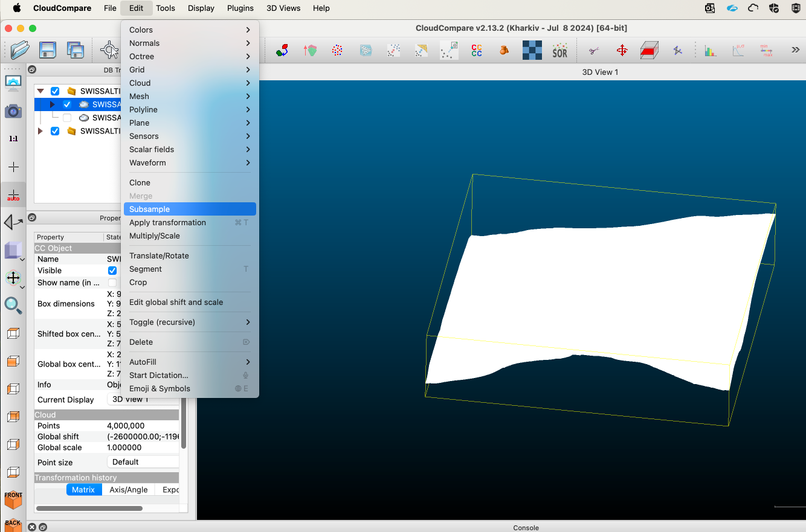Click the Save floppy disk icon

47,50
